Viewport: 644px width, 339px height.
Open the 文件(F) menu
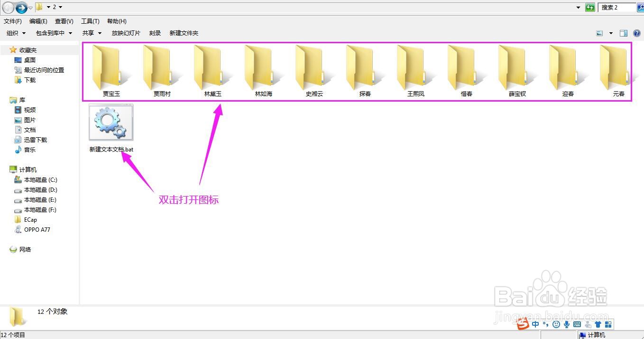click(13, 21)
